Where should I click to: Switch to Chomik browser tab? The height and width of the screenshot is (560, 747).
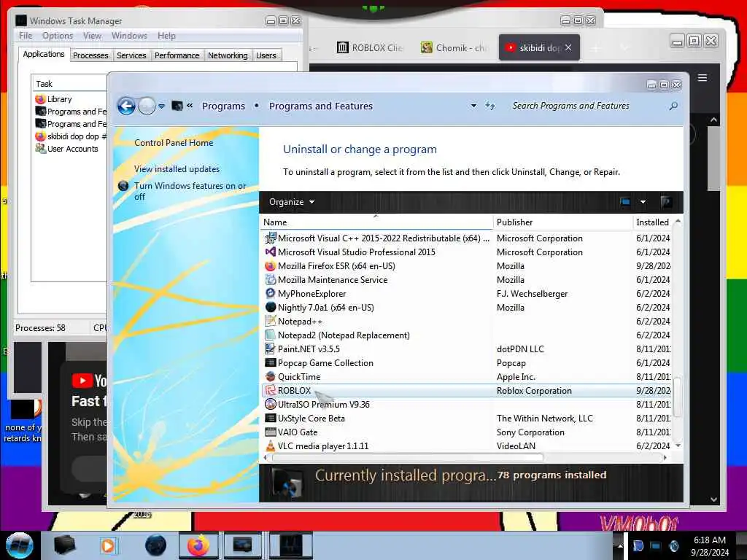(454, 47)
